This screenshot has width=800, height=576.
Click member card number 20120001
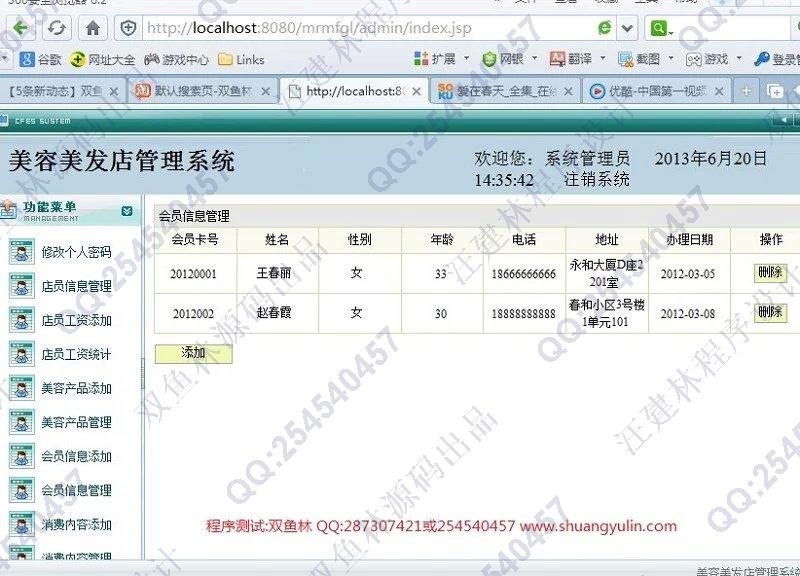[x=193, y=274]
